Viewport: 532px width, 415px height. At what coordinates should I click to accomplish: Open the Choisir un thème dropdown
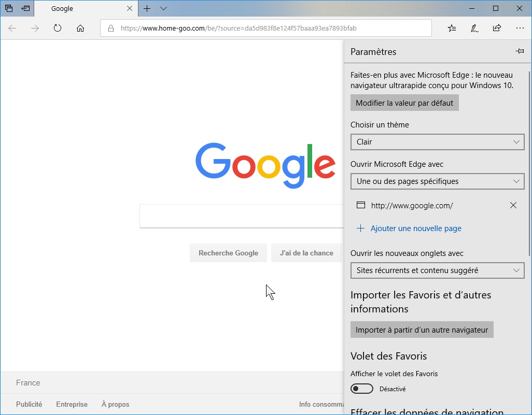point(437,142)
